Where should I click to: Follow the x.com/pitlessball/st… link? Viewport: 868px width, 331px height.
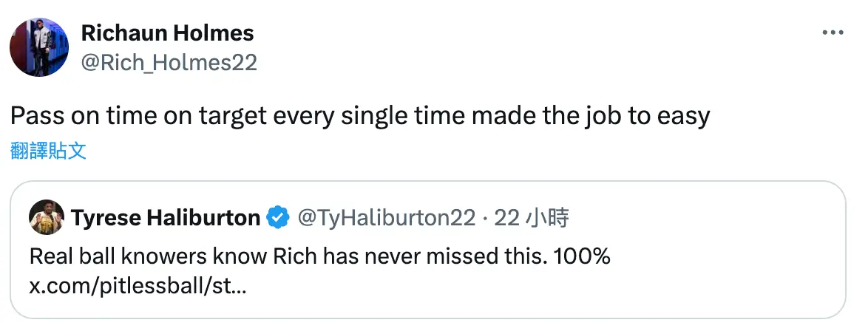pyautogui.click(x=138, y=287)
